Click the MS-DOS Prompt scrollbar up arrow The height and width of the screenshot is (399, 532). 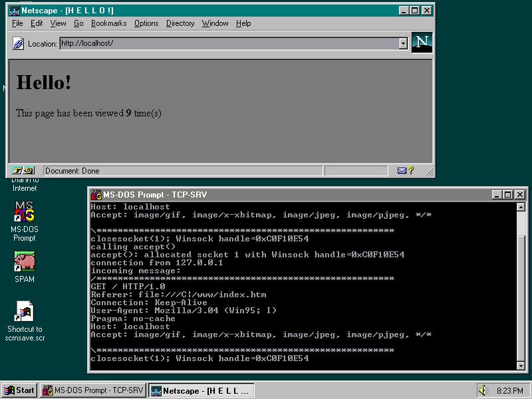point(521,207)
